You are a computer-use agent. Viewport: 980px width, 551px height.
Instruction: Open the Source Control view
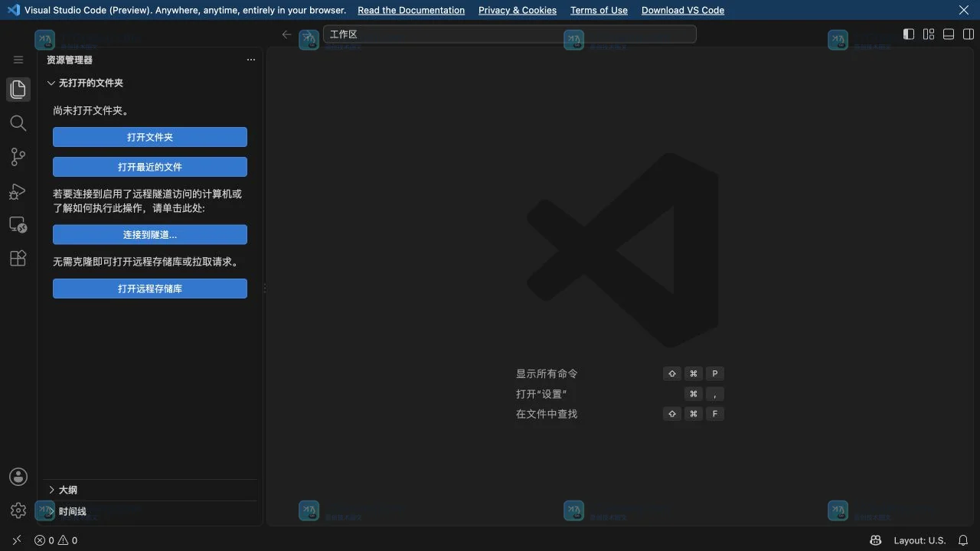pyautogui.click(x=18, y=157)
